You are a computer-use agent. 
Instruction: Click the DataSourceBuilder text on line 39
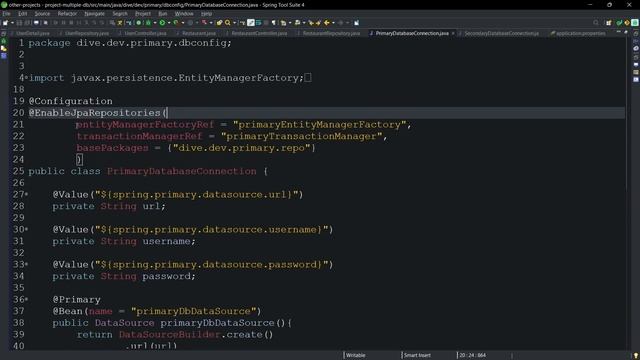pos(169,334)
